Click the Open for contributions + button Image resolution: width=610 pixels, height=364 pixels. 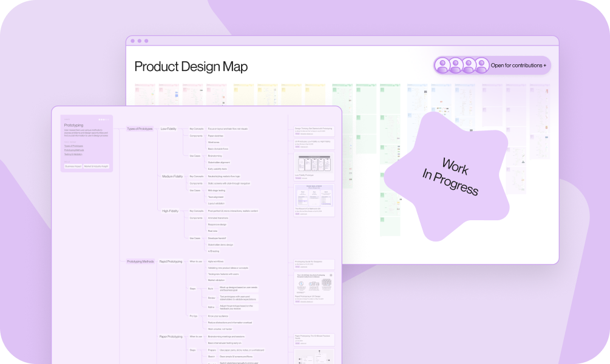click(x=492, y=66)
